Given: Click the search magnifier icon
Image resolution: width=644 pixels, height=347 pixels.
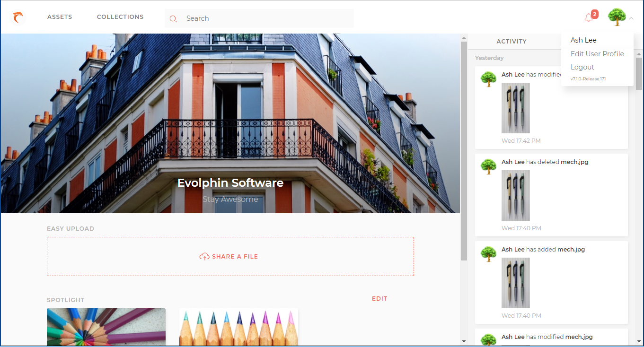Looking at the screenshot, I should click(x=173, y=19).
